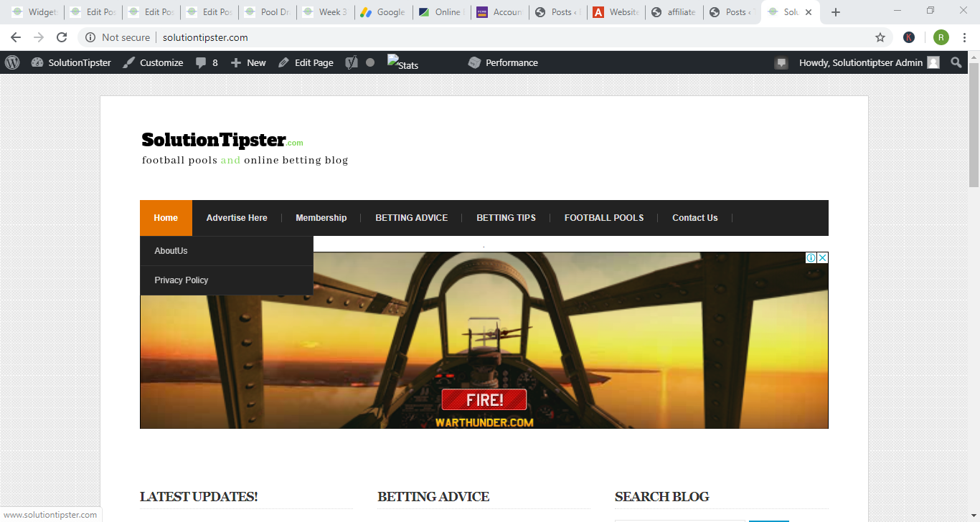
Task: Open Chrome's three-dot menu
Action: click(965, 37)
